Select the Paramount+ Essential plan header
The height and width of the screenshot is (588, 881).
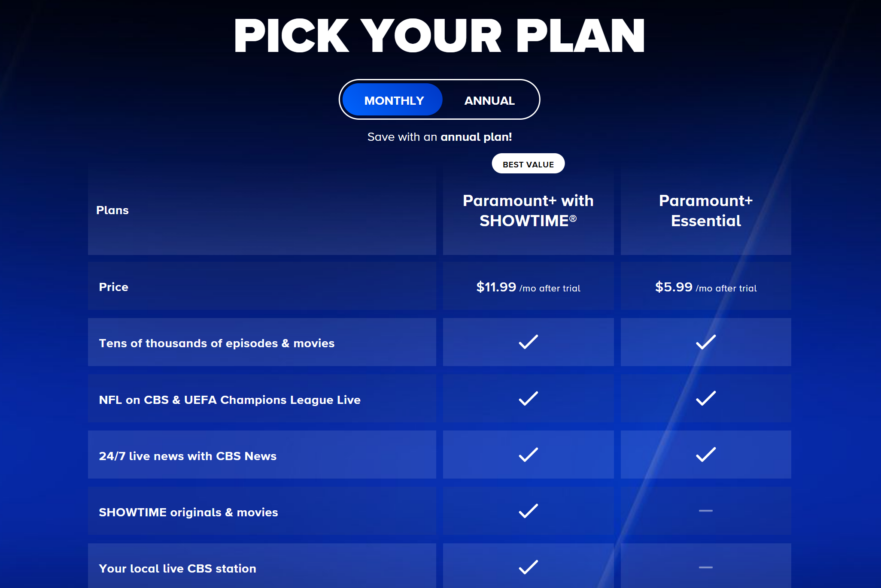[705, 211]
